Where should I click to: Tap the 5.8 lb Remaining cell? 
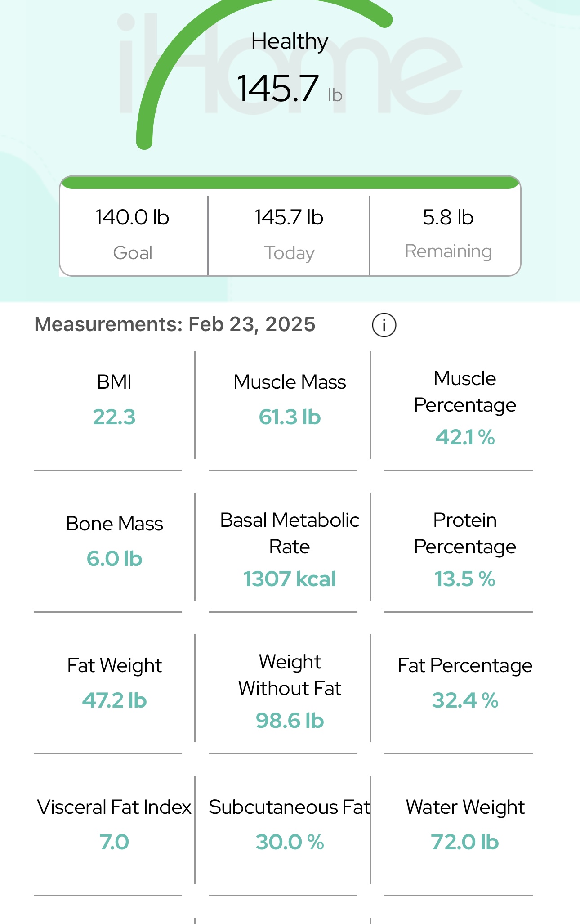point(448,233)
